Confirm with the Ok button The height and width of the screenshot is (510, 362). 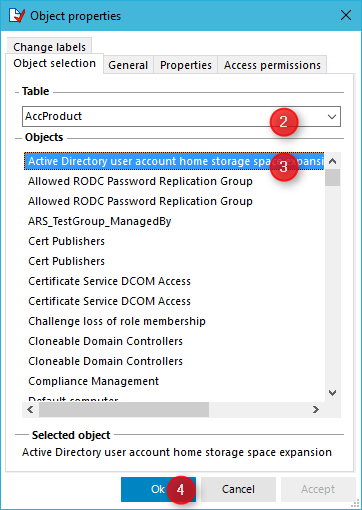tap(158, 489)
